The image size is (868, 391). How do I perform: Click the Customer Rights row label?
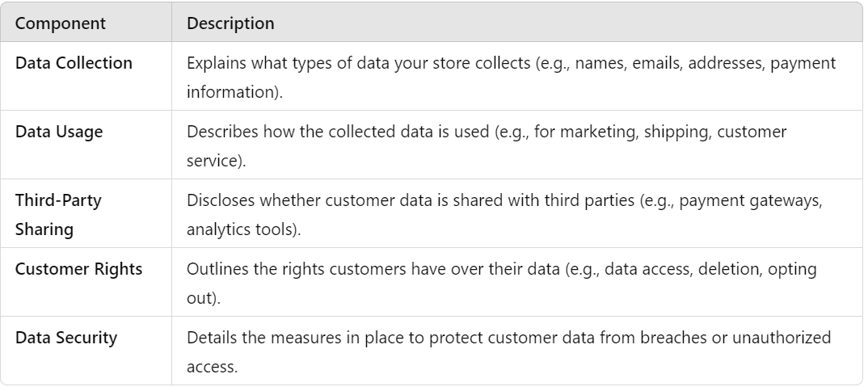[78, 269]
